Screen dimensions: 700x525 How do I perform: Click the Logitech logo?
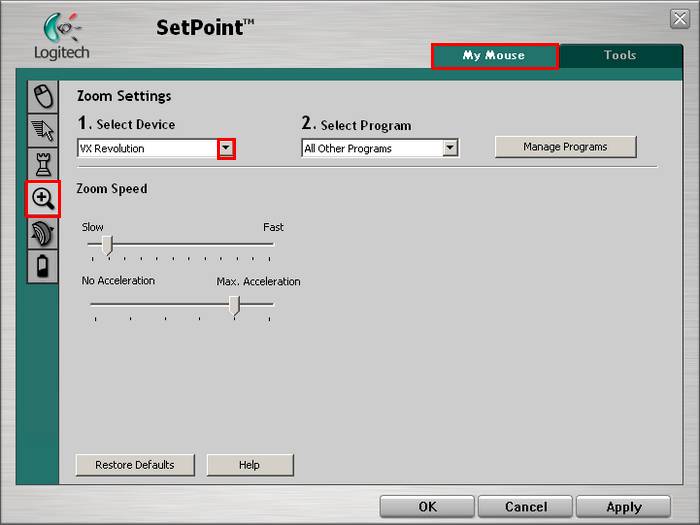pyautogui.click(x=62, y=36)
